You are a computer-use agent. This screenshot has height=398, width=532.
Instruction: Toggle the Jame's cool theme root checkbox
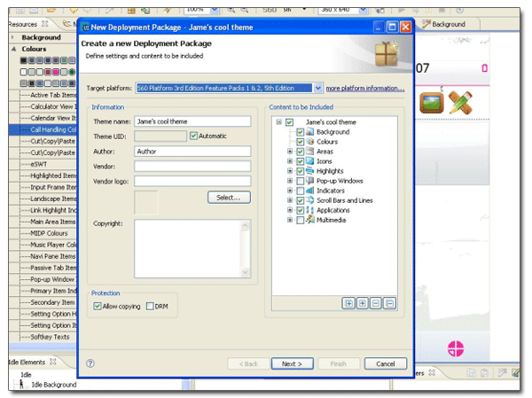pyautogui.click(x=289, y=122)
